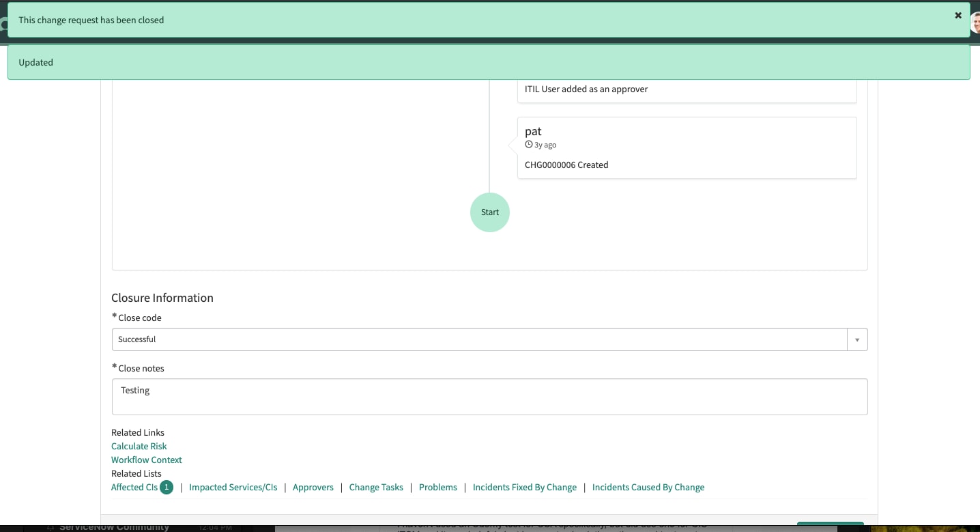This screenshot has height=532, width=980.
Task: Open the Calculate Risk related link
Action: tap(139, 446)
